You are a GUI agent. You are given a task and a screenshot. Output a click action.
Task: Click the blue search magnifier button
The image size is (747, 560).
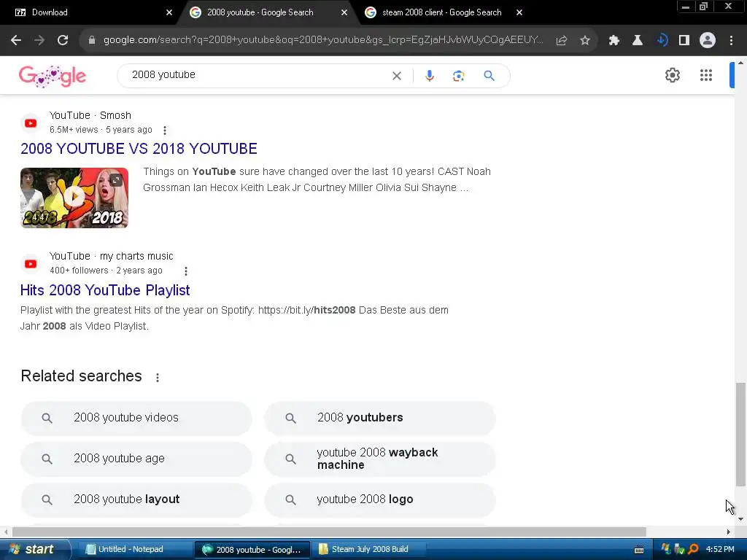pyautogui.click(x=489, y=76)
